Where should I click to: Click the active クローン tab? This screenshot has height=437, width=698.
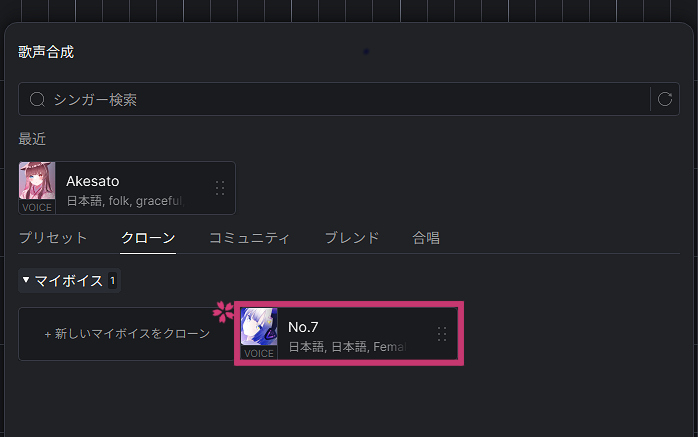pyautogui.click(x=148, y=238)
